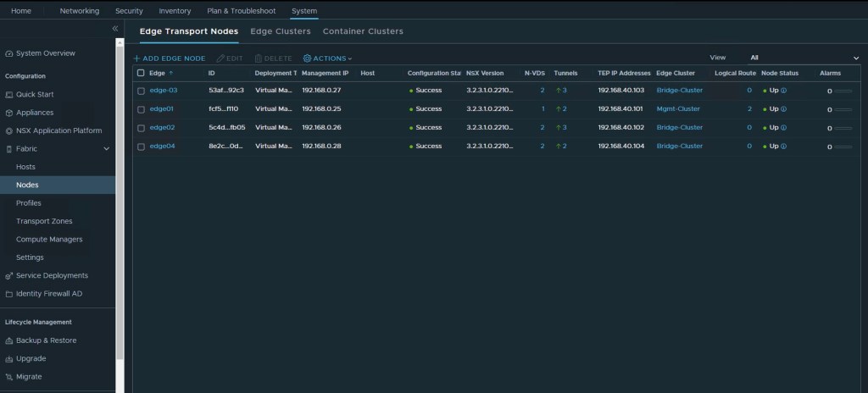Check the edge-03 row checkbox
The image size is (868, 393).
click(x=141, y=91)
